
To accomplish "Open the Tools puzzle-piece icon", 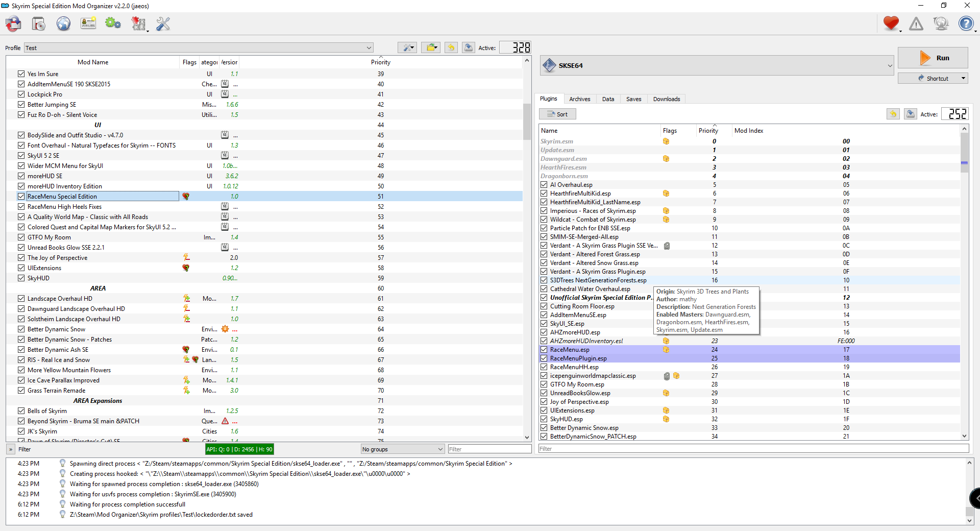I will [138, 23].
